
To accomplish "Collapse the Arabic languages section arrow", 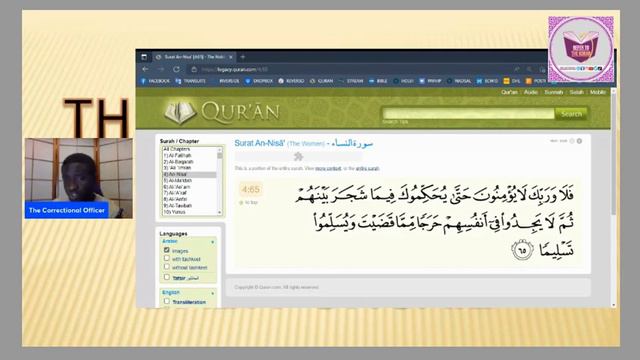I will point(213,242).
